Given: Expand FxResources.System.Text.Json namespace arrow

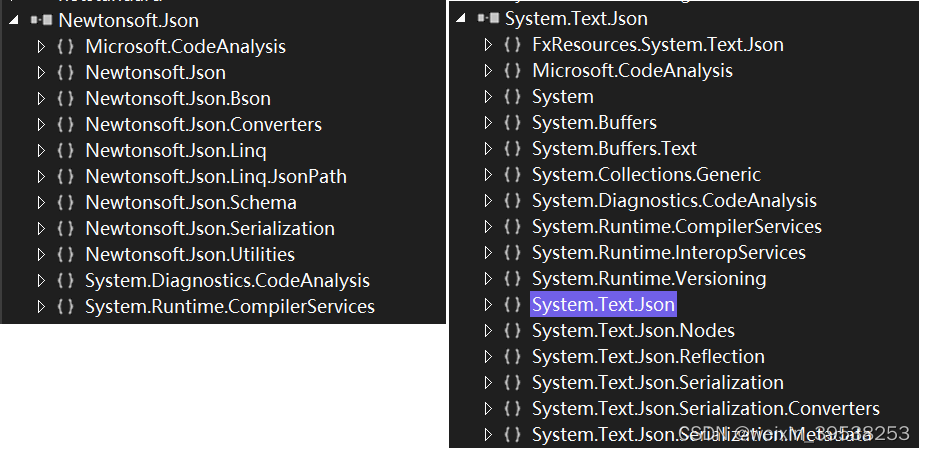Looking at the screenshot, I should point(488,45).
